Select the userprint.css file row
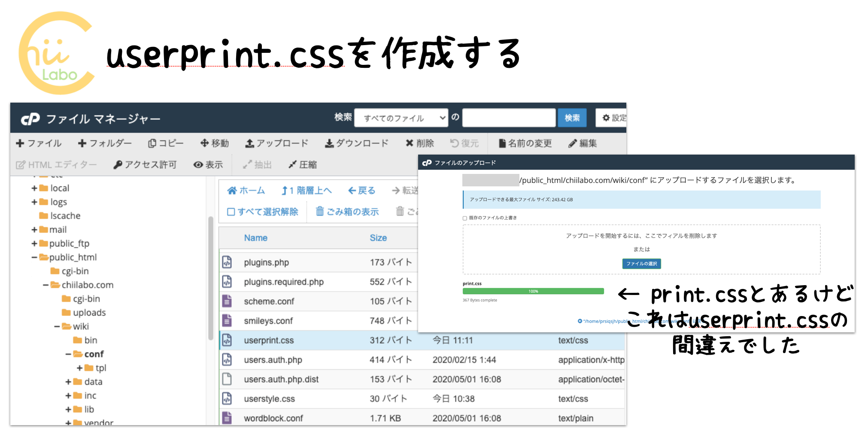The image size is (868, 438). click(x=269, y=340)
